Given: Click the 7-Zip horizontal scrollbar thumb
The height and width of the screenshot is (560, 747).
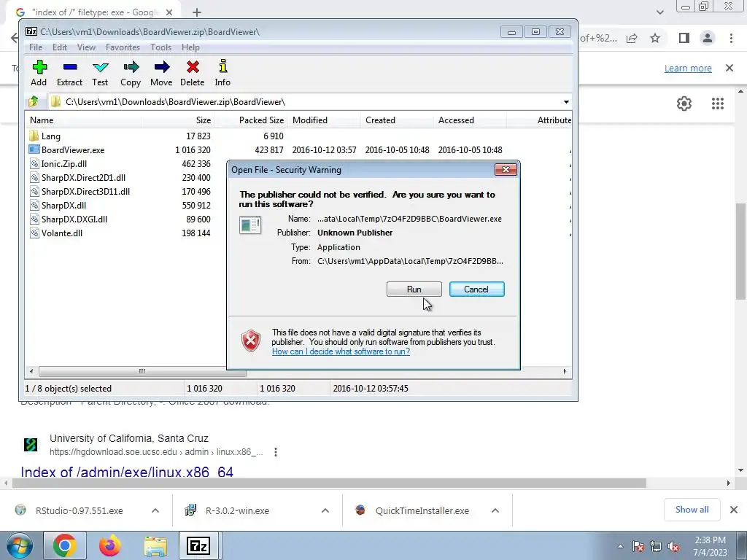Looking at the screenshot, I should (142, 371).
